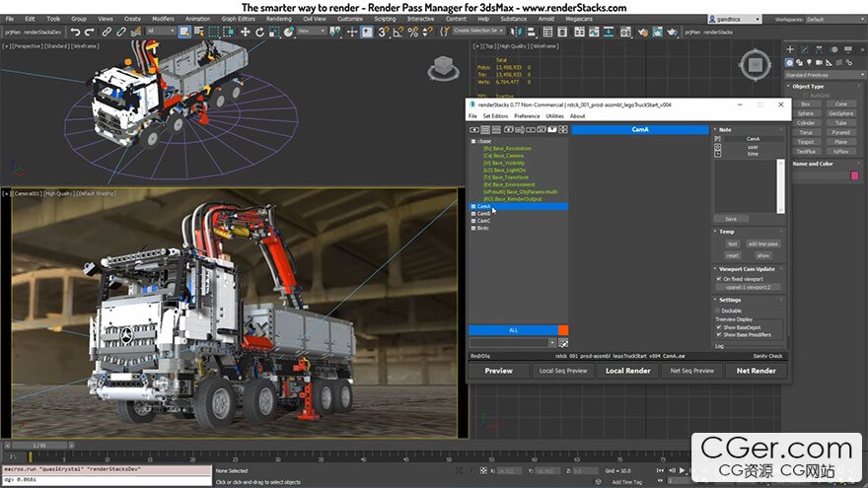
Task: Toggle the On fixed viewport checkbox
Action: tap(719, 279)
